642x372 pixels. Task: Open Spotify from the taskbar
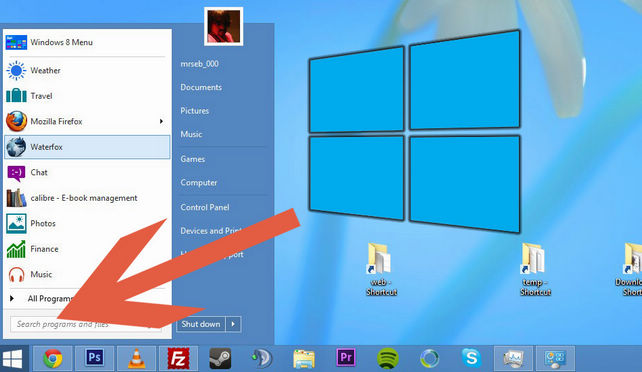point(387,359)
